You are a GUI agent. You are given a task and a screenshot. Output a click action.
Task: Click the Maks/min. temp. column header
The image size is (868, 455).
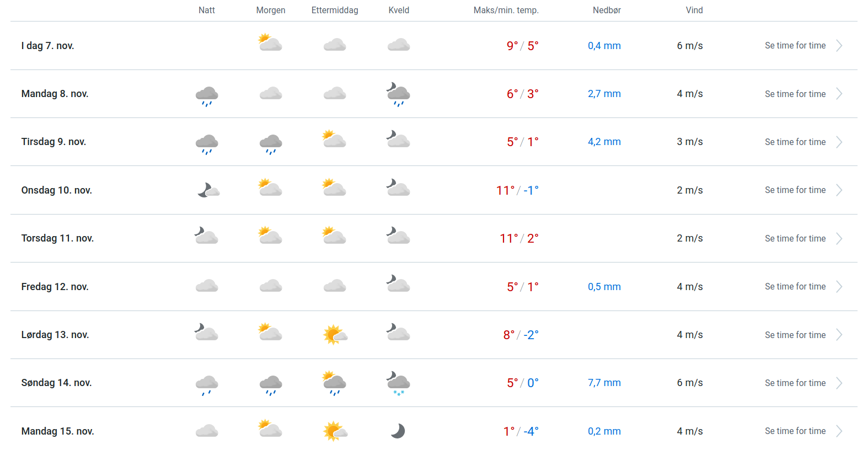(x=506, y=10)
